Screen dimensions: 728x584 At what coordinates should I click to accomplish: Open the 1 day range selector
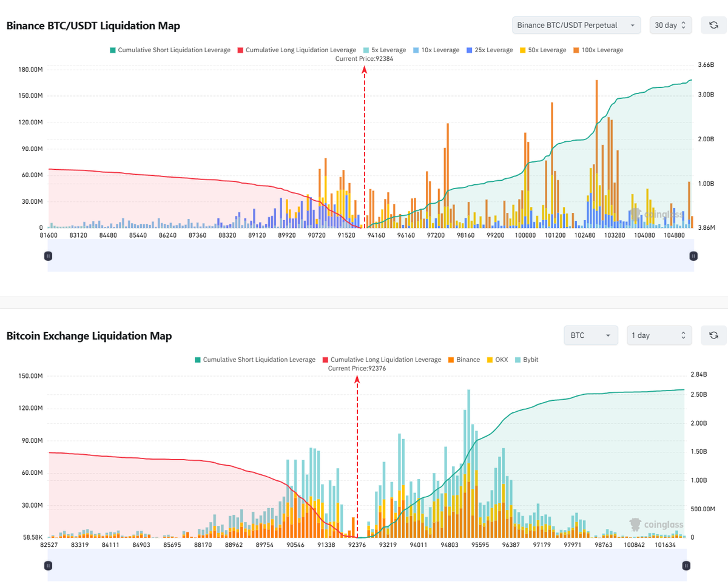point(659,335)
